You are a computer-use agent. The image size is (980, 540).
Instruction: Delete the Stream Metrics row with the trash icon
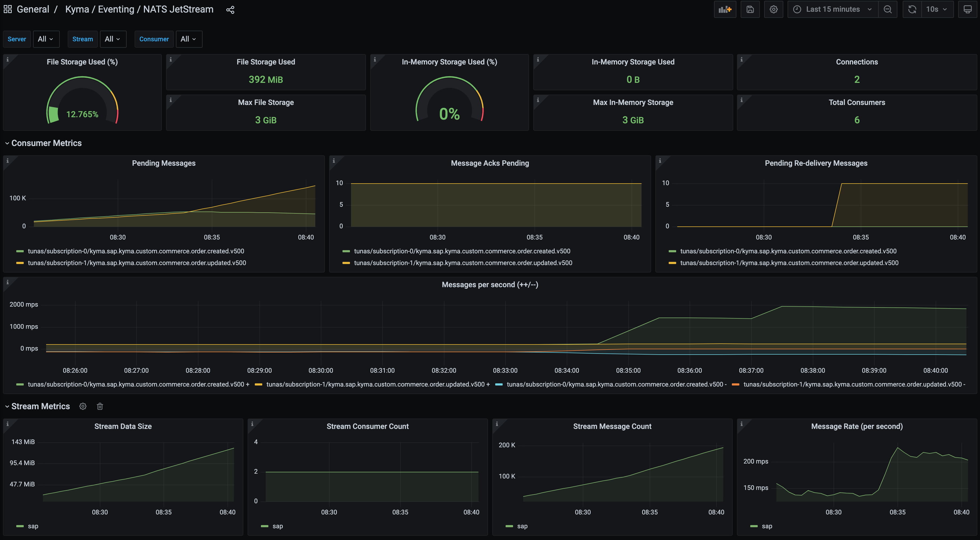[x=100, y=407]
